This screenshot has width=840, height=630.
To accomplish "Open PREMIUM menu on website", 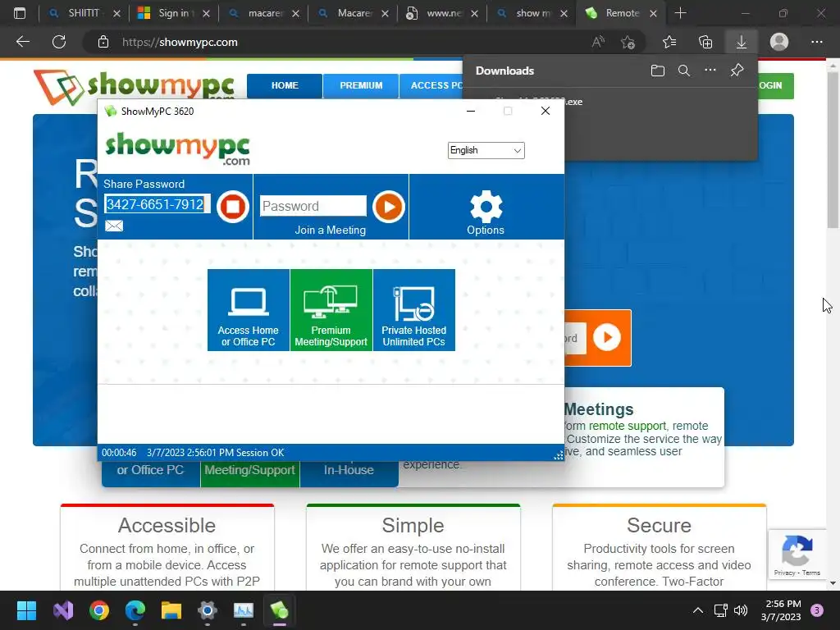I will click(x=361, y=85).
